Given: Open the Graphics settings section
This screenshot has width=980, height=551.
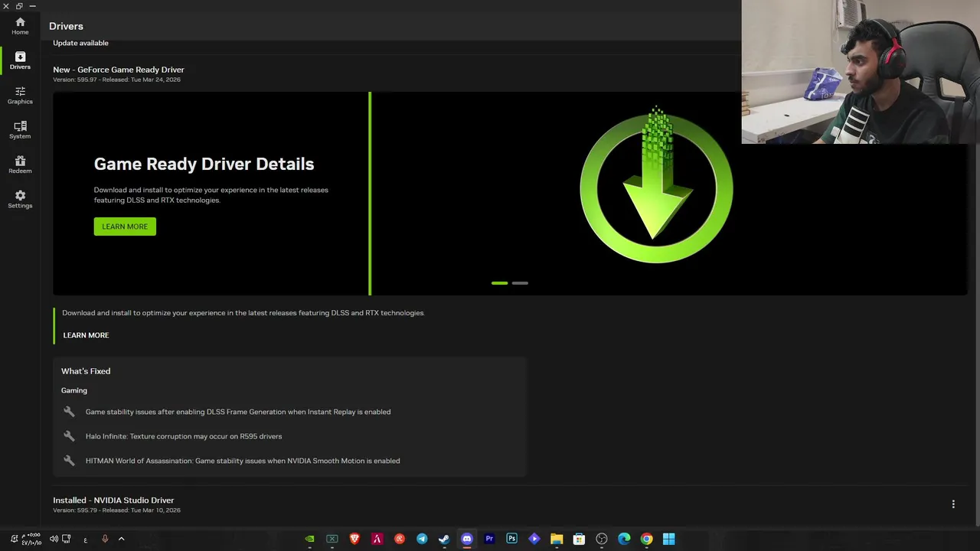Looking at the screenshot, I should click(20, 96).
